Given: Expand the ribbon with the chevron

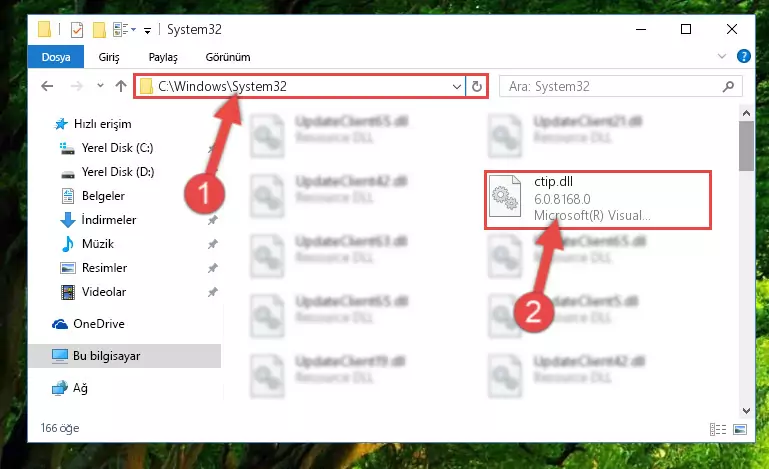Looking at the screenshot, I should pos(721,56).
